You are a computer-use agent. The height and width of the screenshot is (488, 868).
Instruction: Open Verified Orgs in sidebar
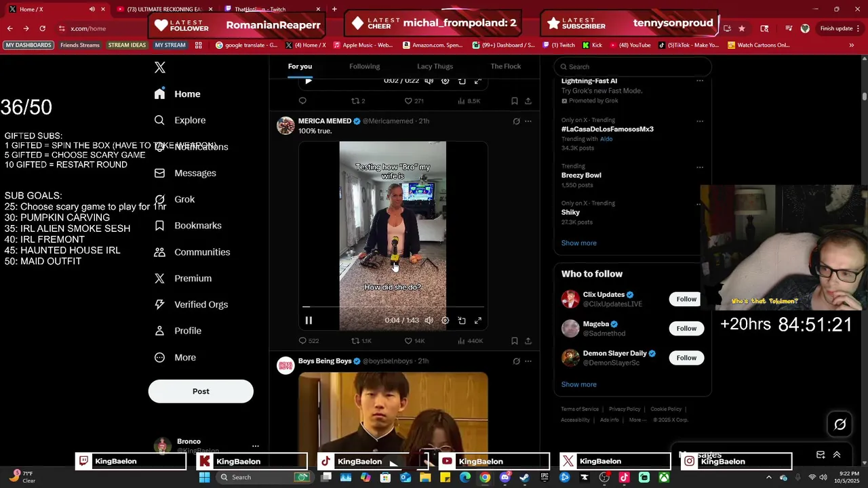tap(191, 304)
